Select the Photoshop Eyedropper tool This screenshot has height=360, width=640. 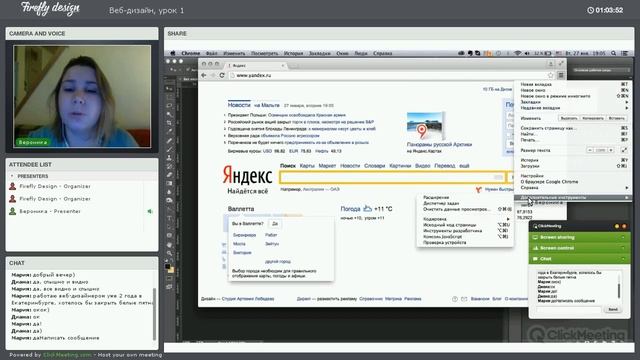coord(169,131)
